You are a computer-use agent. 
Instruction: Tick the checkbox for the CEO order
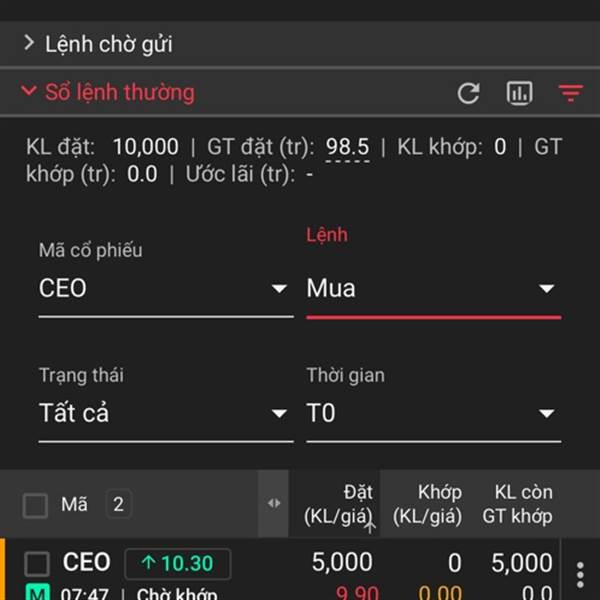pos(37,564)
